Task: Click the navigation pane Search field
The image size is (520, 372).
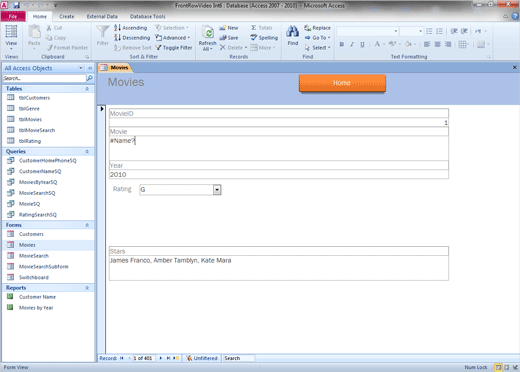Action: point(44,78)
